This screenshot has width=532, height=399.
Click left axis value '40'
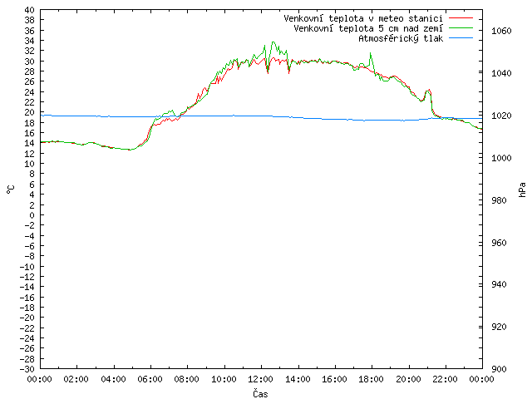[x=30, y=10]
